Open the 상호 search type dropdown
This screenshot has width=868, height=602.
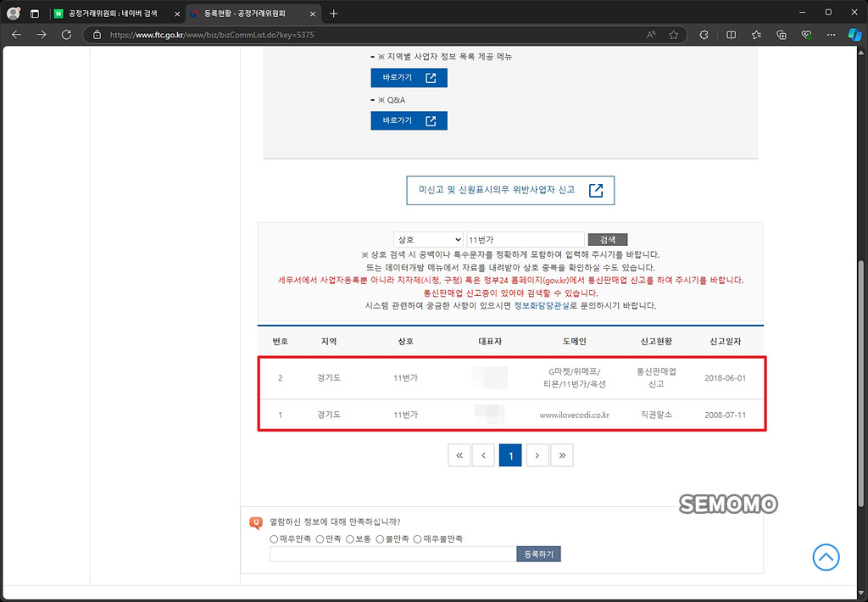point(428,239)
